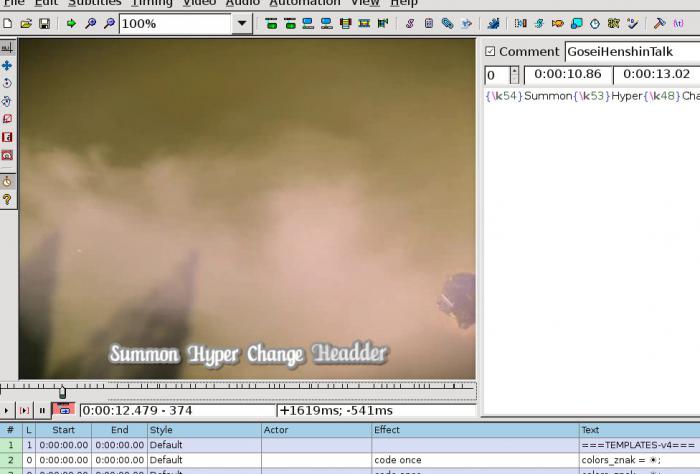Screen dimensions: 700x474
Task: Open subtitles file with folder icon
Action: pos(26,23)
